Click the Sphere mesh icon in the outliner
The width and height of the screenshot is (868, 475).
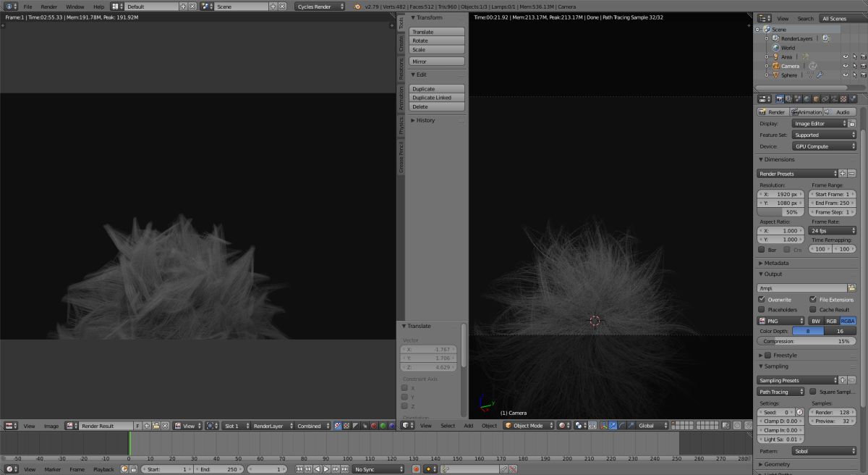[775, 75]
